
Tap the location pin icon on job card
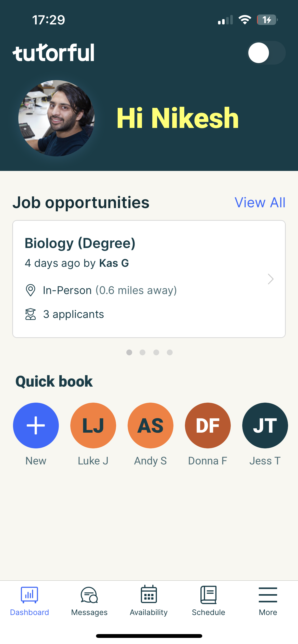31,290
